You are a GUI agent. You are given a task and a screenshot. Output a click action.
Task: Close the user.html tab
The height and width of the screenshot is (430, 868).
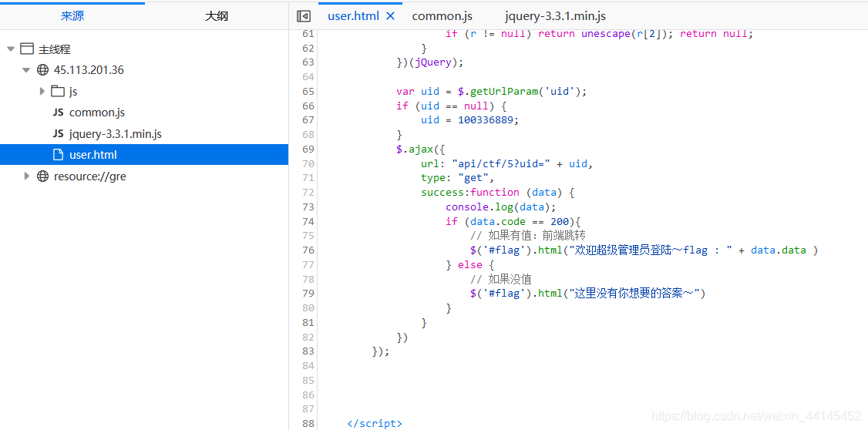coord(390,16)
